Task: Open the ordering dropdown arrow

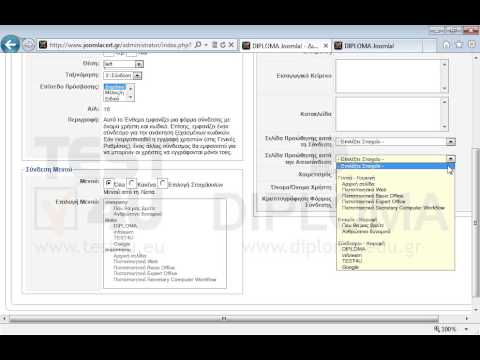Action: coord(137,76)
